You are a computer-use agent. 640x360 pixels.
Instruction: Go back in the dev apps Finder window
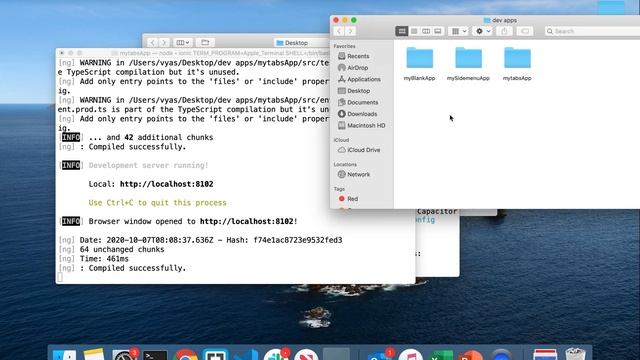coord(339,31)
